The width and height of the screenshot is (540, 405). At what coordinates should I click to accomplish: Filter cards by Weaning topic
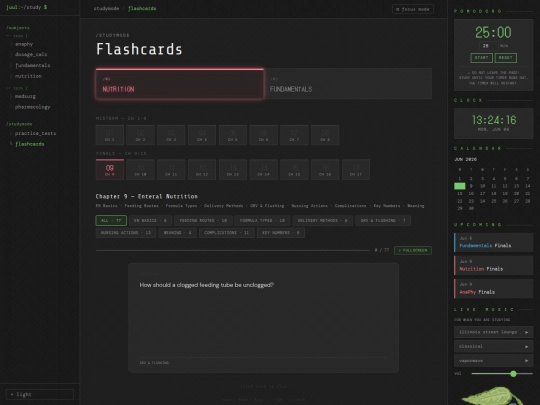point(177,233)
